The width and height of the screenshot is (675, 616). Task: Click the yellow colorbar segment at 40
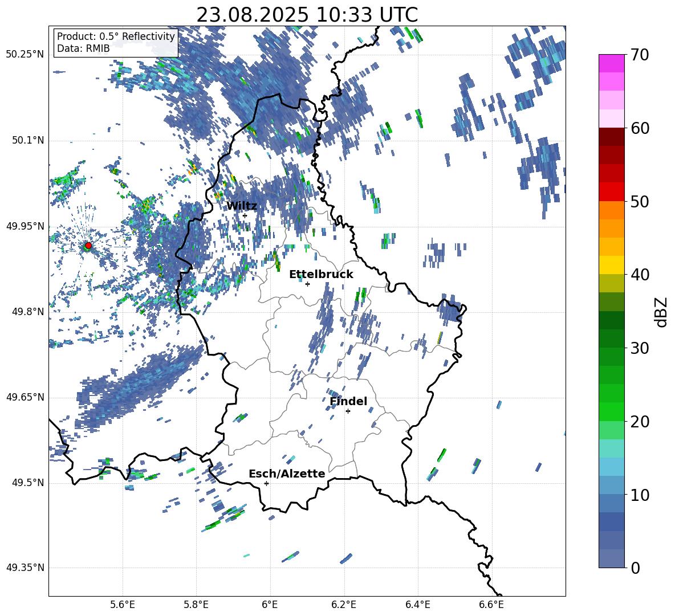[611, 265]
